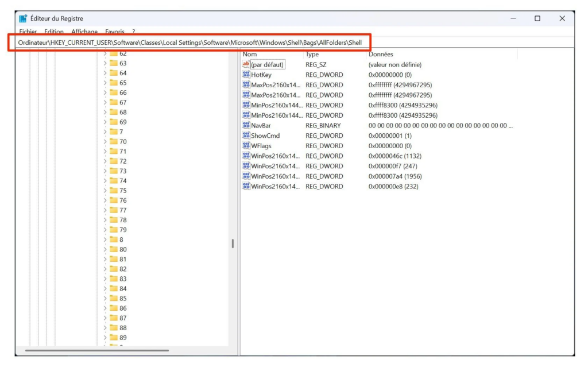Click the Registry Editor app icon in title bar

click(x=23, y=18)
